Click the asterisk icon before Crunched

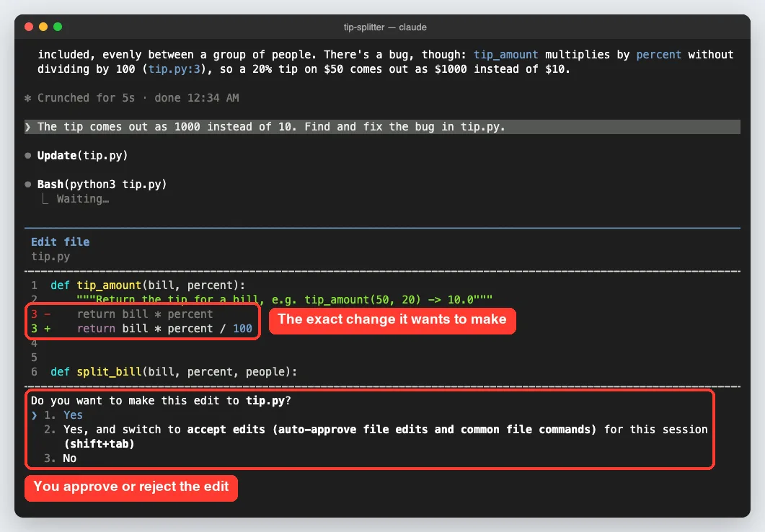28,98
